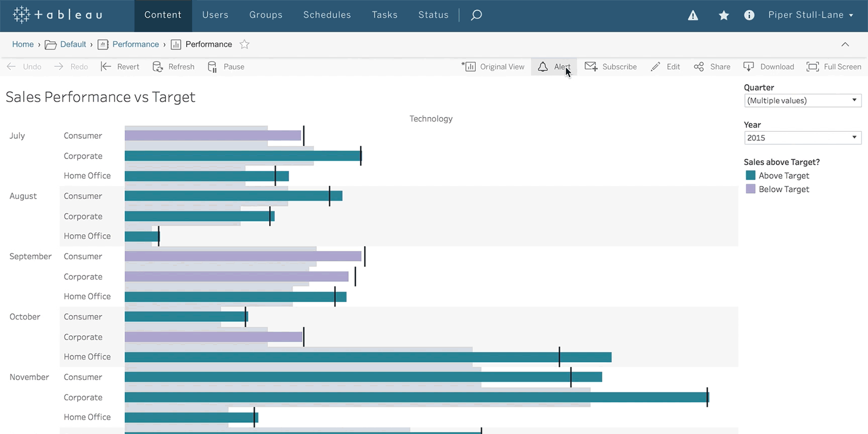Favorite this view with breadcrumb star
The width and height of the screenshot is (868, 434).
pos(245,44)
